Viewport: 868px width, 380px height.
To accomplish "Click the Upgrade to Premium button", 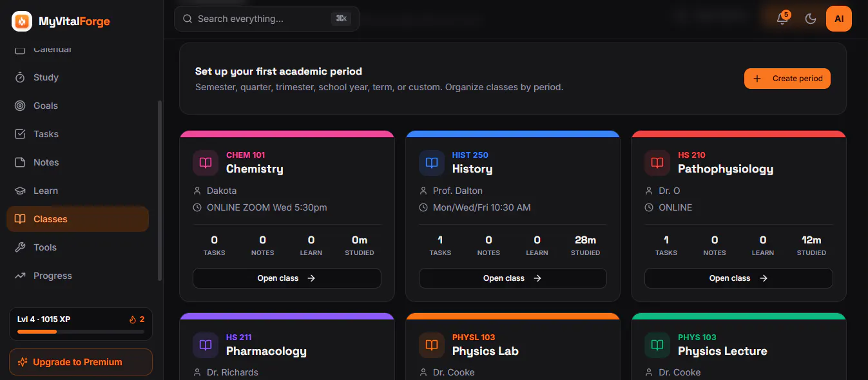I will point(81,362).
